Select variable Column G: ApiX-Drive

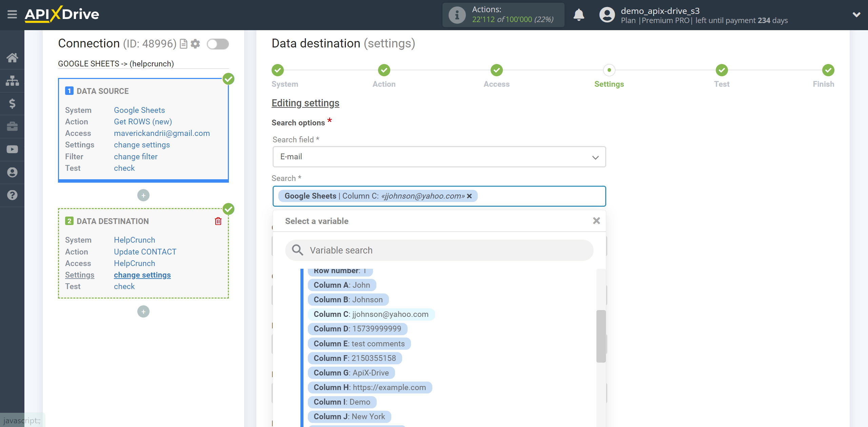click(x=351, y=373)
